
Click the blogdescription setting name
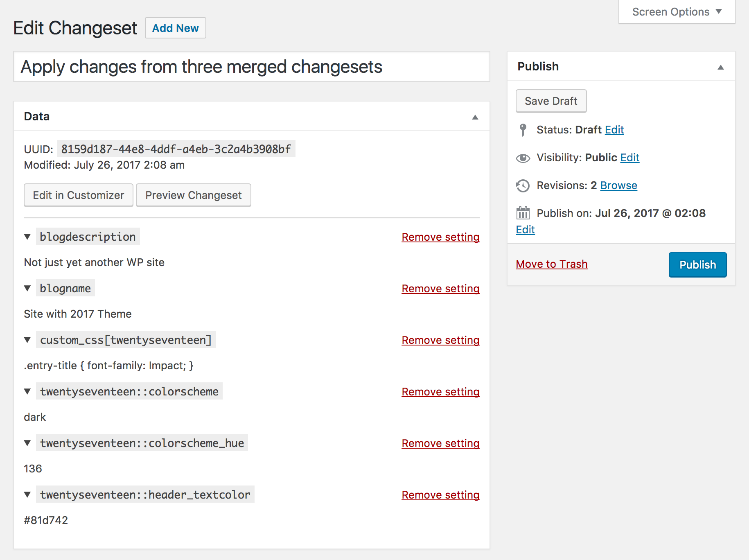[88, 237]
